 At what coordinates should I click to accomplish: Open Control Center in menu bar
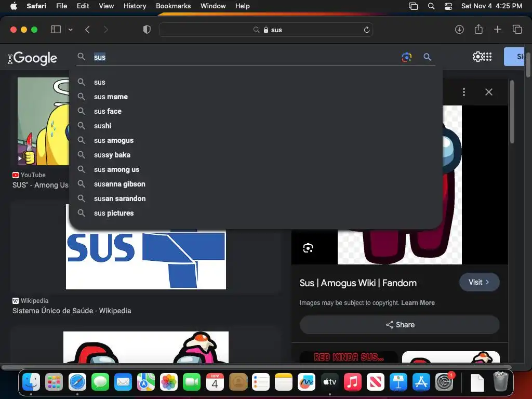448,6
